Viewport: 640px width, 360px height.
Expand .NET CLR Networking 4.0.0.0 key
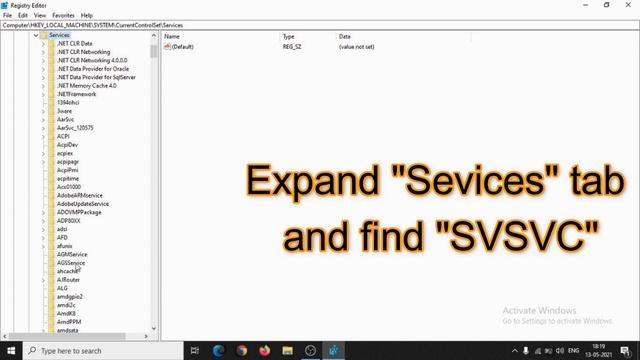[x=44, y=60]
